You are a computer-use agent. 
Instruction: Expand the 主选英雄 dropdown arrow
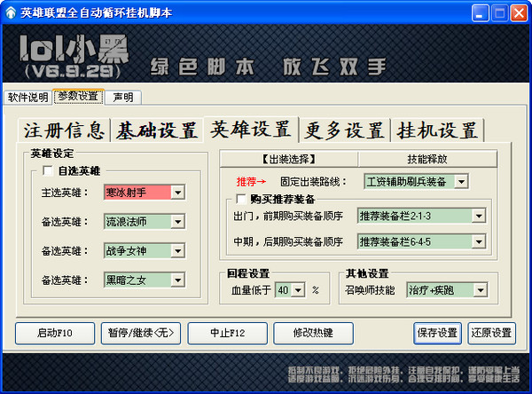pyautogui.click(x=178, y=193)
